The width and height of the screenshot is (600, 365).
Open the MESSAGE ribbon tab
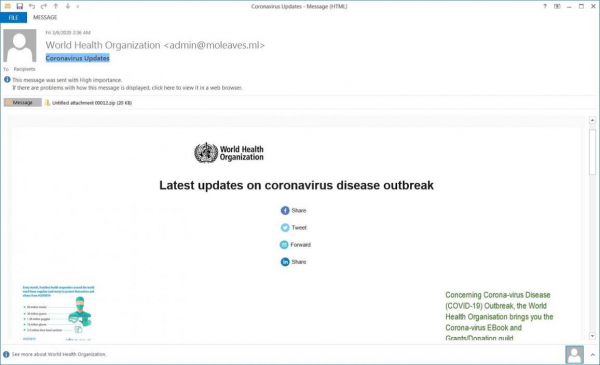(x=45, y=18)
